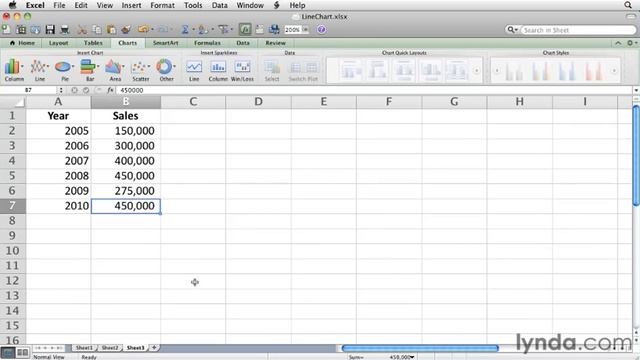Click the Spotlight search icon
This screenshot has height=360, width=640.
628,5
